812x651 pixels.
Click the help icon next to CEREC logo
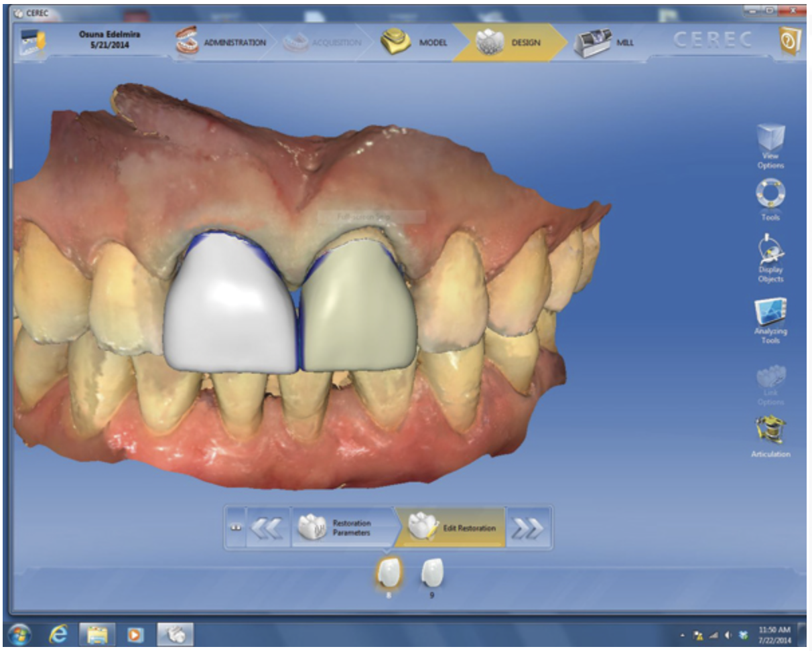[790, 42]
